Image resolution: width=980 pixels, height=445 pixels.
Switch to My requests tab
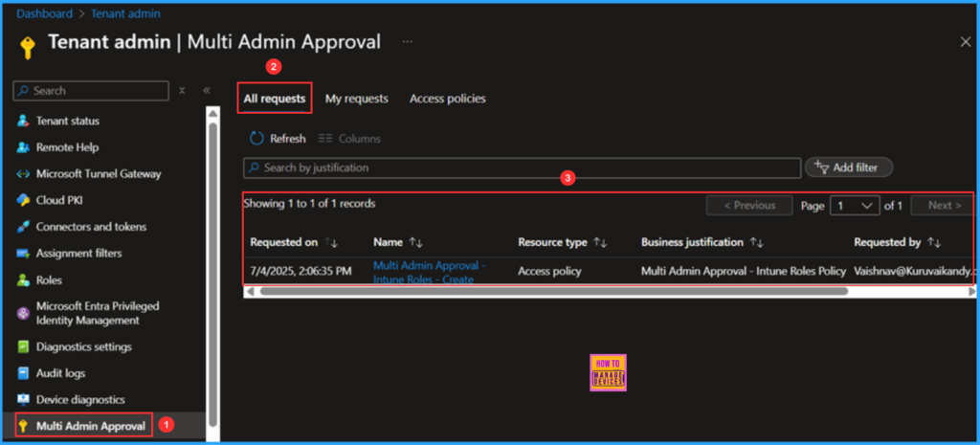[x=357, y=99]
